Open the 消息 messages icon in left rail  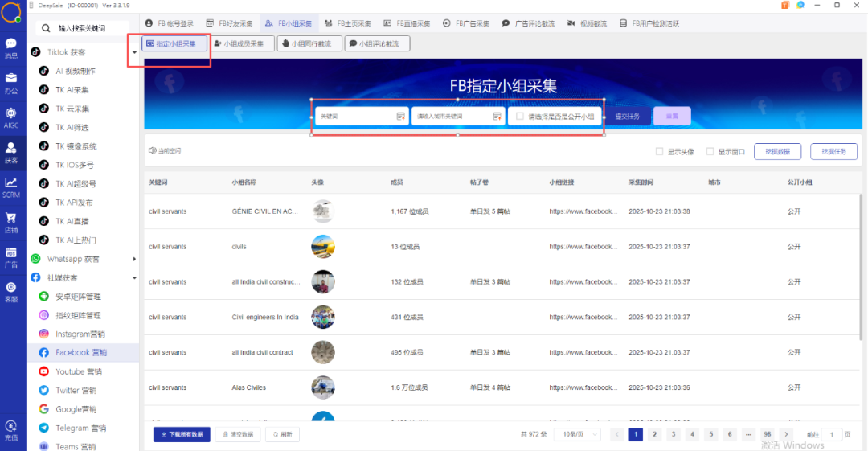11,47
